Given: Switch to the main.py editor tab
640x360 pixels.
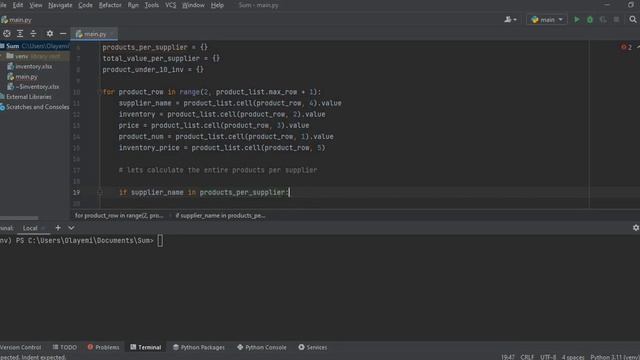Looking at the screenshot, I should pyautogui.click(x=94, y=34).
